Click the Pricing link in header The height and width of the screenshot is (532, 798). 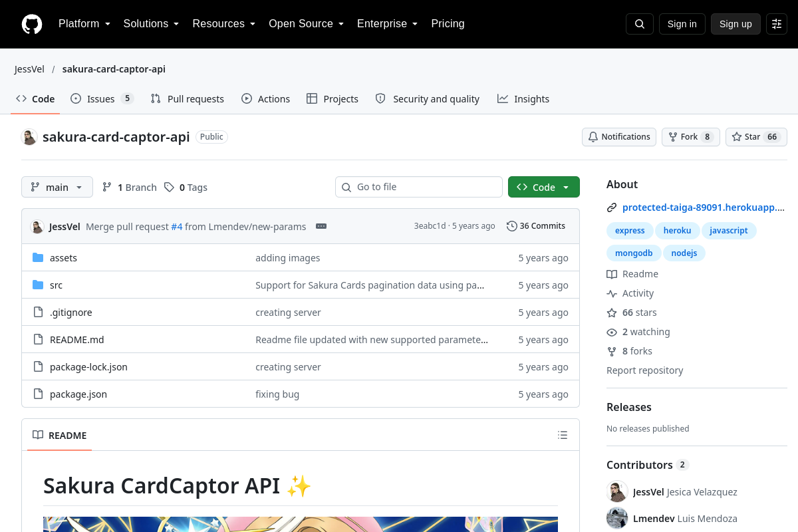[x=448, y=24]
